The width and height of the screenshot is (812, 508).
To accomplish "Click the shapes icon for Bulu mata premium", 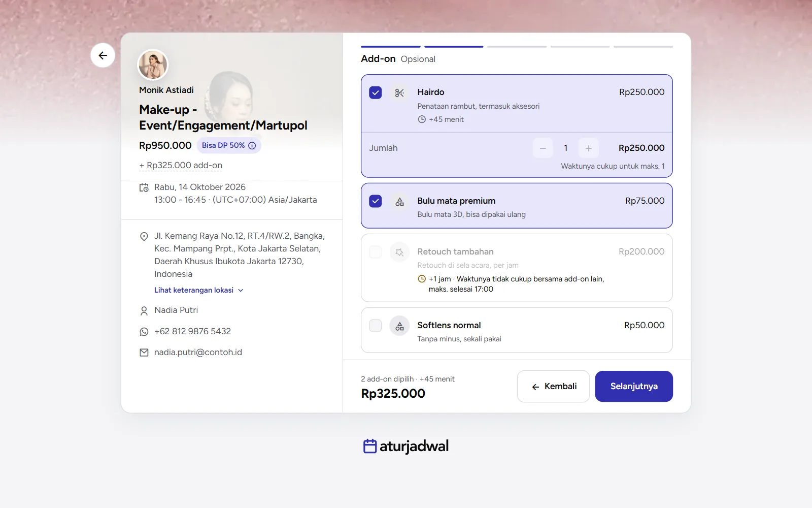I will click(x=399, y=202).
